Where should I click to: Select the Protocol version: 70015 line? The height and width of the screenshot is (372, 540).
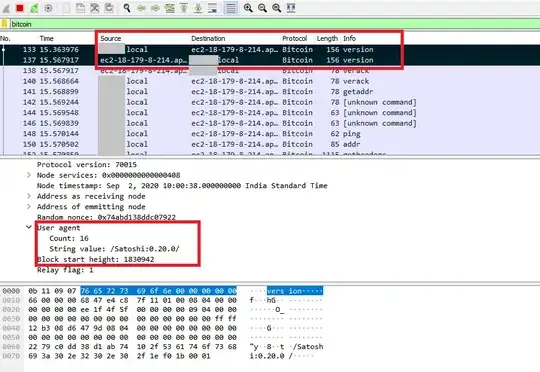tap(87, 165)
